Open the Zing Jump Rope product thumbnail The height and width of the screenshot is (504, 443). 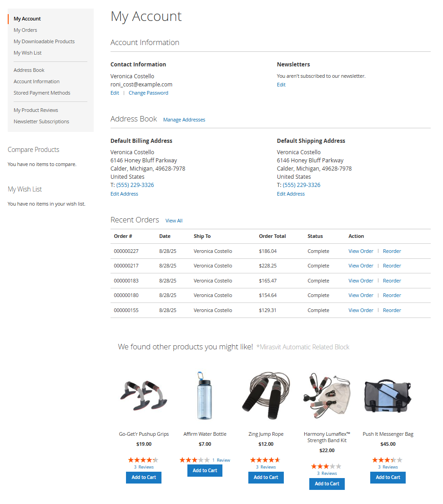(266, 395)
